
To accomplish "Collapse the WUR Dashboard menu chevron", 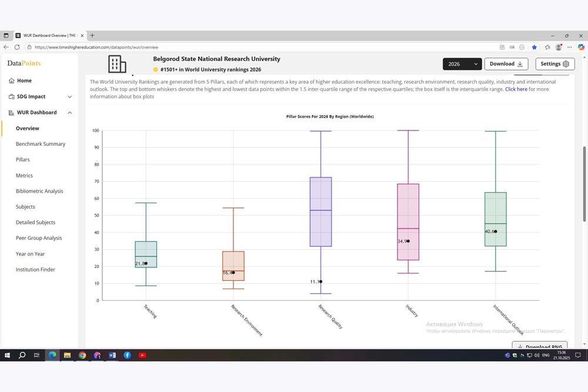I will tap(70, 112).
